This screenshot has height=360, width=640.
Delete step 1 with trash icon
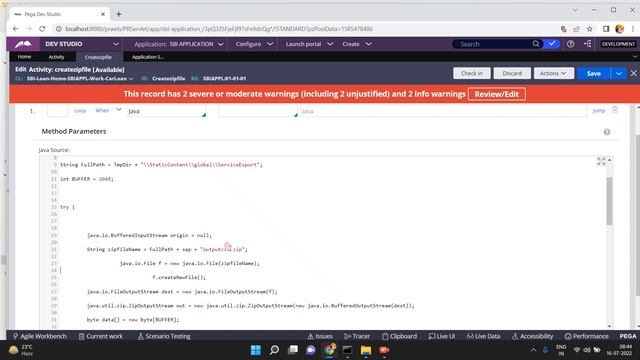tap(615, 110)
